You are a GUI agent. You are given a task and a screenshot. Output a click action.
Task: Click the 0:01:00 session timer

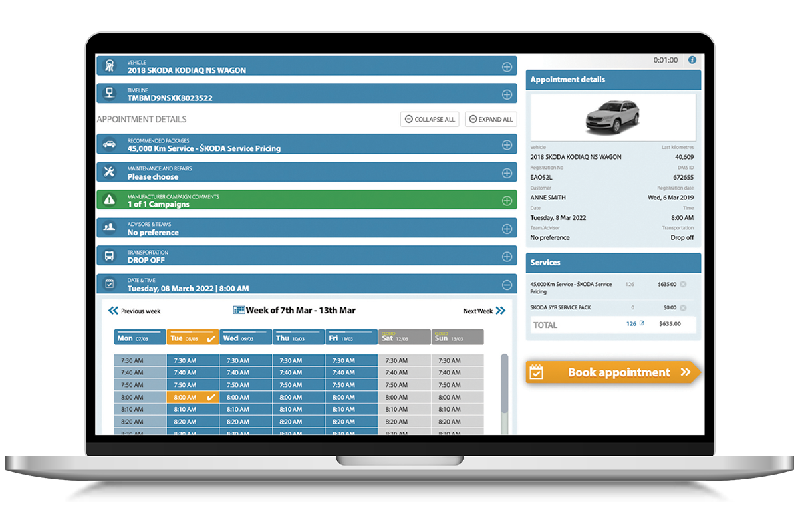(x=666, y=60)
